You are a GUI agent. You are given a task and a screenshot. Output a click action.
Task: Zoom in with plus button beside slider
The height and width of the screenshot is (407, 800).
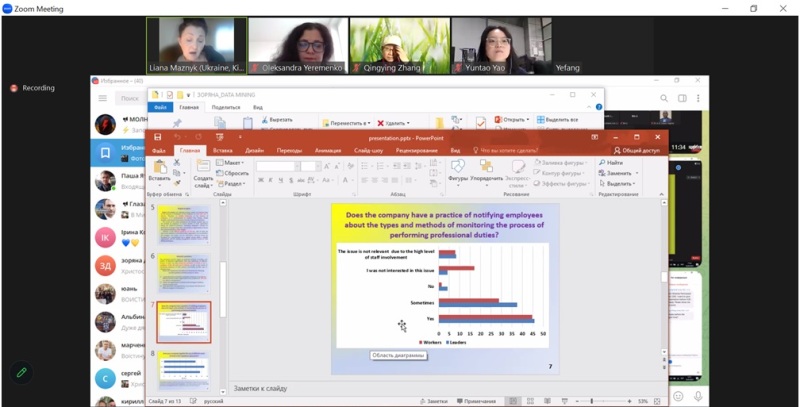pyautogui.click(x=630, y=401)
